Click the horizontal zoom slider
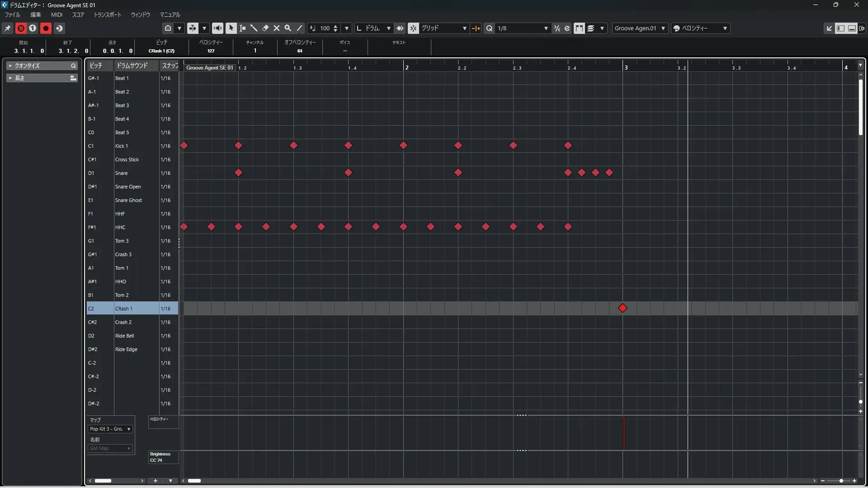This screenshot has height=488, width=868. tap(841, 481)
